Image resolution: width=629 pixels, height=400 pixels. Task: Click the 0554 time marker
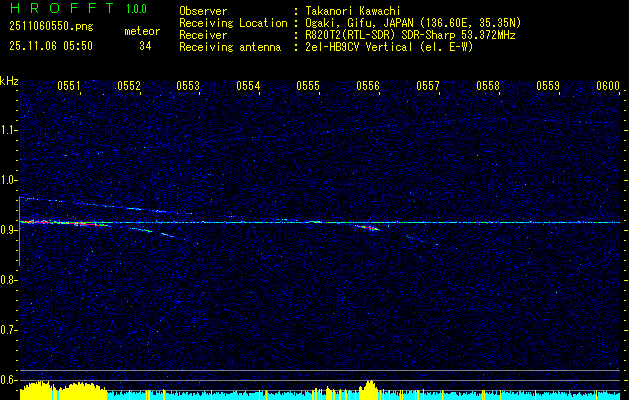pyautogui.click(x=248, y=86)
